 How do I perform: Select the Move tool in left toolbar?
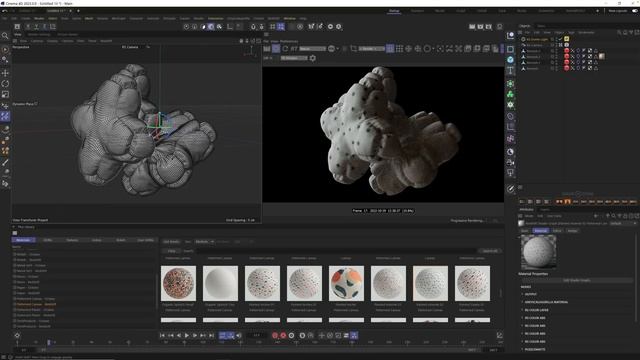tap(5, 73)
